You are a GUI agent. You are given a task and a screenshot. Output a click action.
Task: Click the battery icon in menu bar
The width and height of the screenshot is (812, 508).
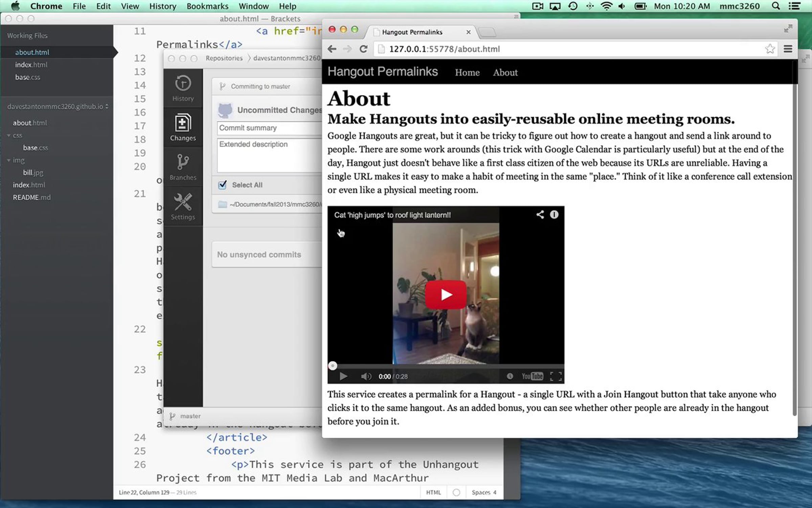640,6
